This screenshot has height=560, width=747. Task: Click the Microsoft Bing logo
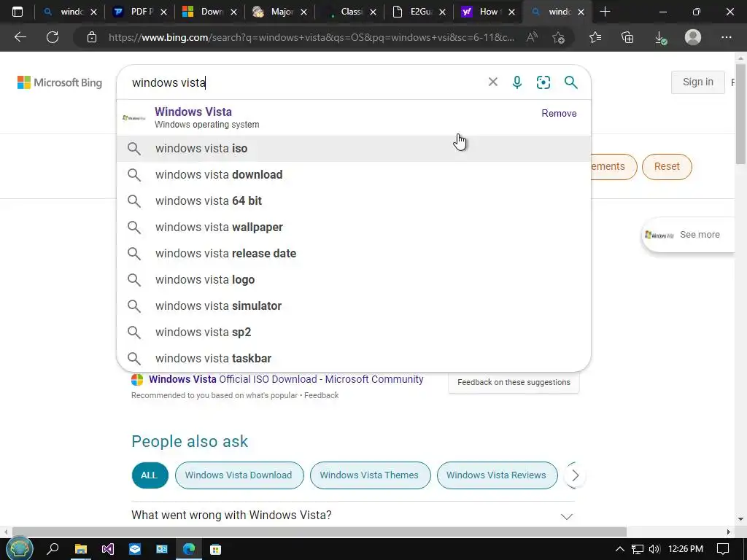tap(60, 82)
